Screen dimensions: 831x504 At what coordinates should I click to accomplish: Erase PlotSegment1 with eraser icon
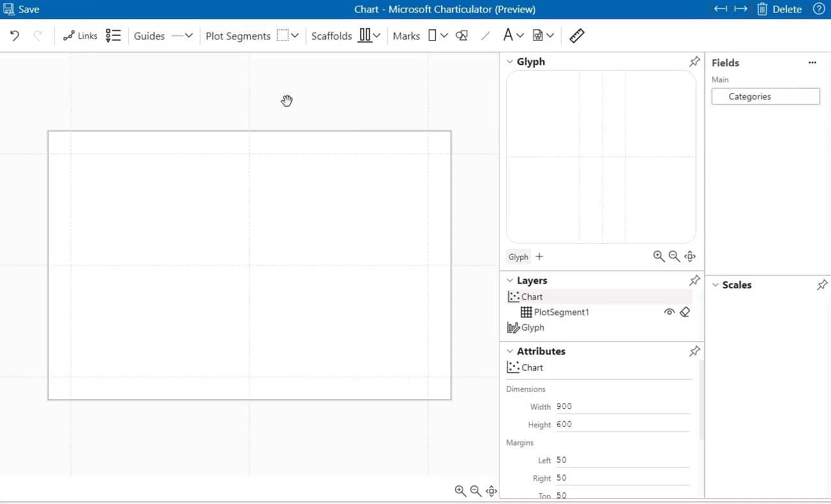[x=685, y=312]
